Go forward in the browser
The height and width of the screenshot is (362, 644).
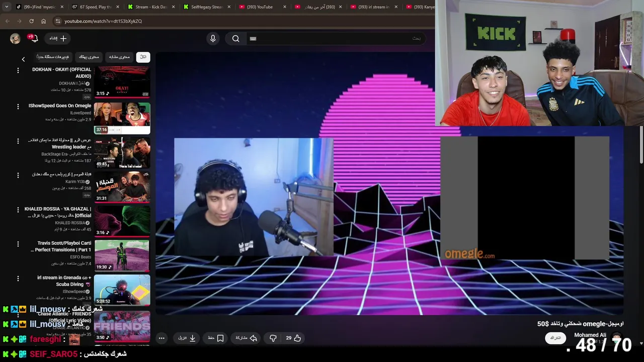(19, 21)
